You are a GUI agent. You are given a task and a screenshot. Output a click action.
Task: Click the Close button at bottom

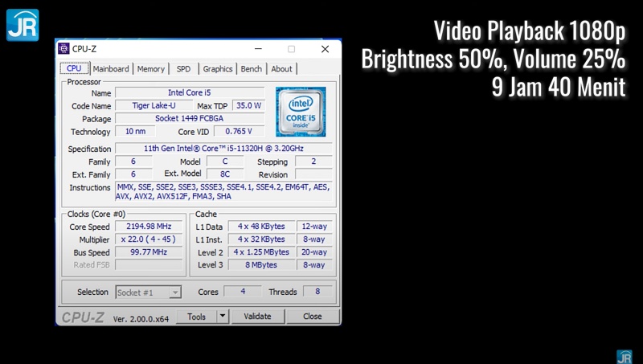312,317
